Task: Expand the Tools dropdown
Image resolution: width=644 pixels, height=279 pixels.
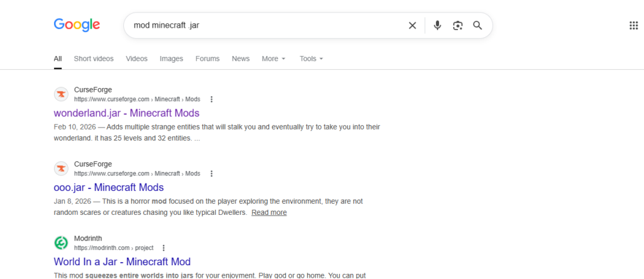Action: click(311, 58)
